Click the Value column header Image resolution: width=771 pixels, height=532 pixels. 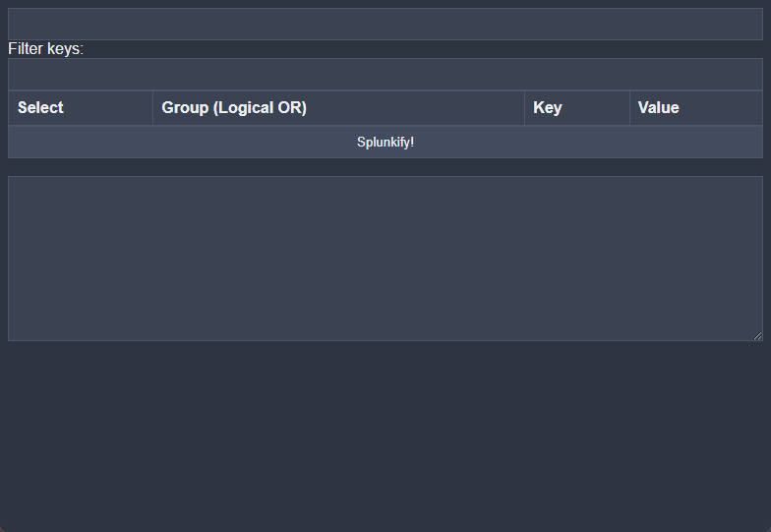[x=658, y=108]
